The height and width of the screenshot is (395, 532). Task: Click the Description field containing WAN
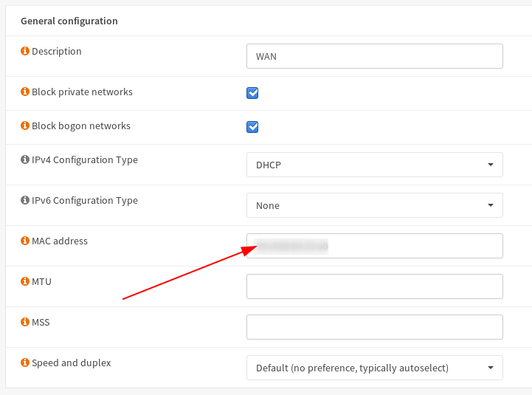[x=374, y=56]
